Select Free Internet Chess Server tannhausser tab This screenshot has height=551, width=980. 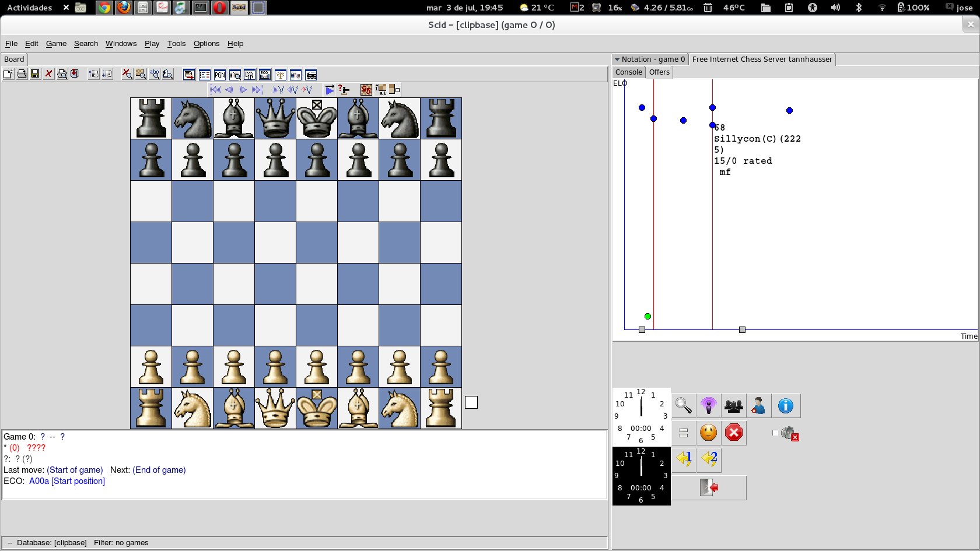click(x=762, y=59)
